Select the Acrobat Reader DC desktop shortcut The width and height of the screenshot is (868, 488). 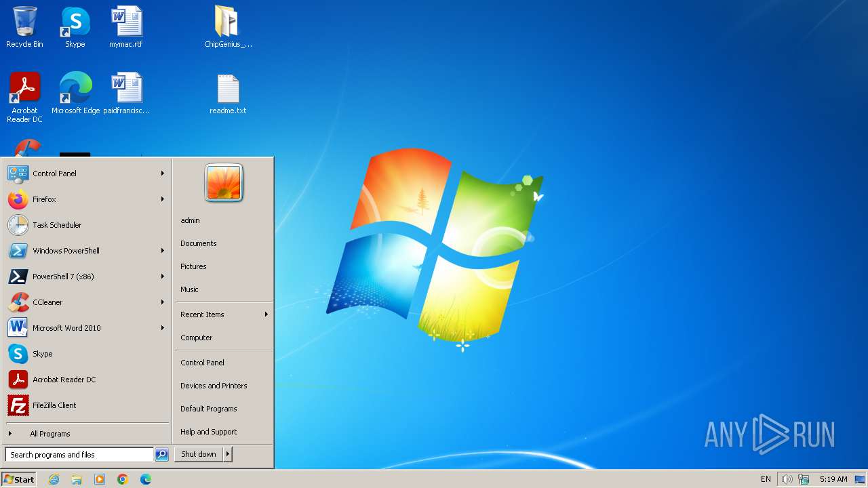pos(24,98)
